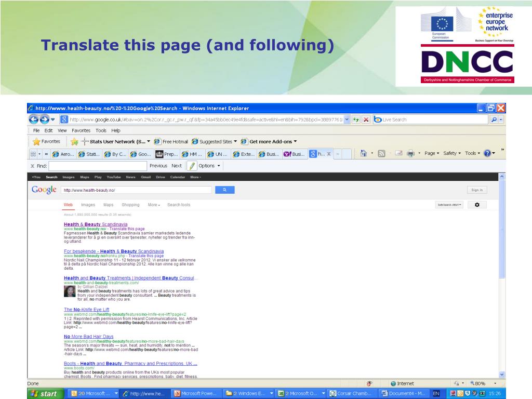Click the Add to Favorites Bar star icon
This screenshot has width=532, height=399.
[x=74, y=141]
